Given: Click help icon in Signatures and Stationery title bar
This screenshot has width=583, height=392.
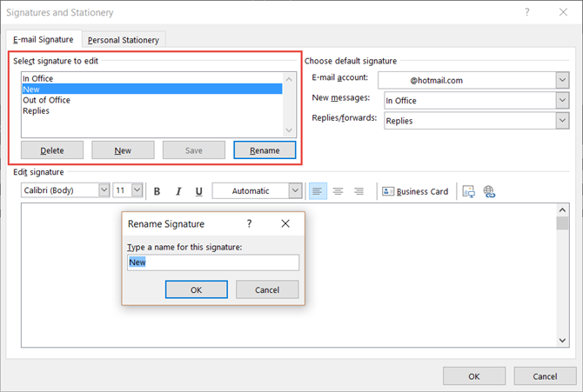Looking at the screenshot, I should coord(526,12).
